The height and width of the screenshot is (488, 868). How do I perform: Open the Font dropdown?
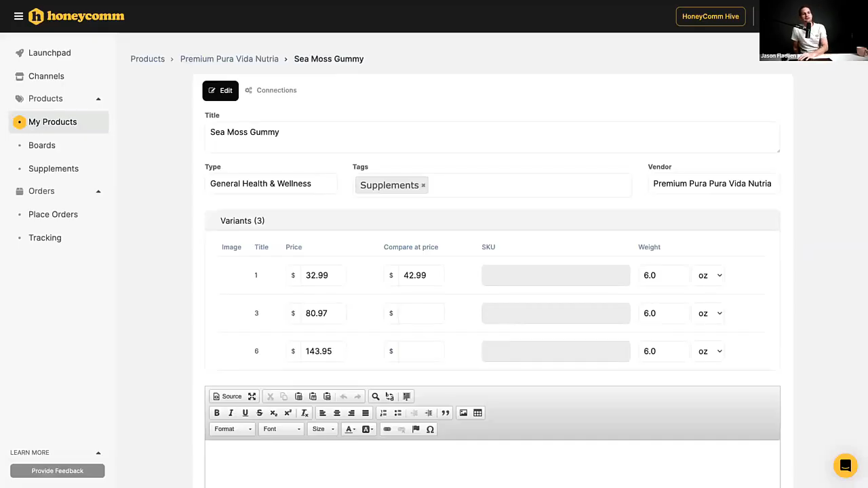pos(281,429)
